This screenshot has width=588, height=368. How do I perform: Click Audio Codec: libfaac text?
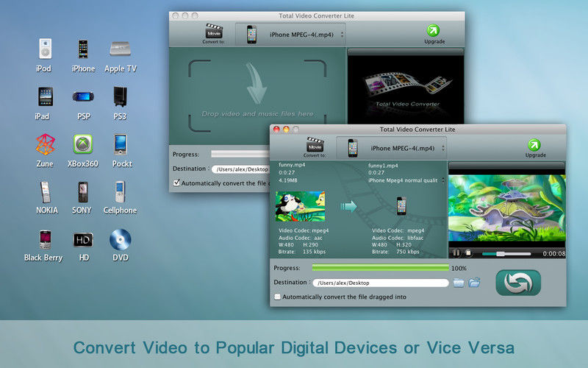(x=398, y=238)
